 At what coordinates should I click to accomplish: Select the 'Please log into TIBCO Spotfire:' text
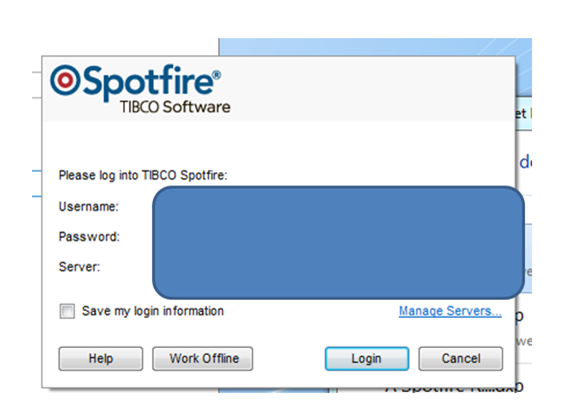click(143, 175)
